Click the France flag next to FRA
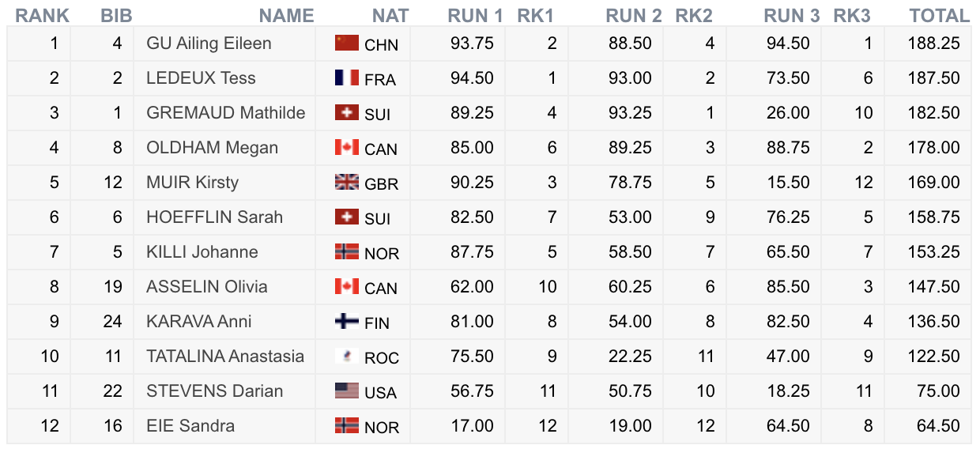 347,78
